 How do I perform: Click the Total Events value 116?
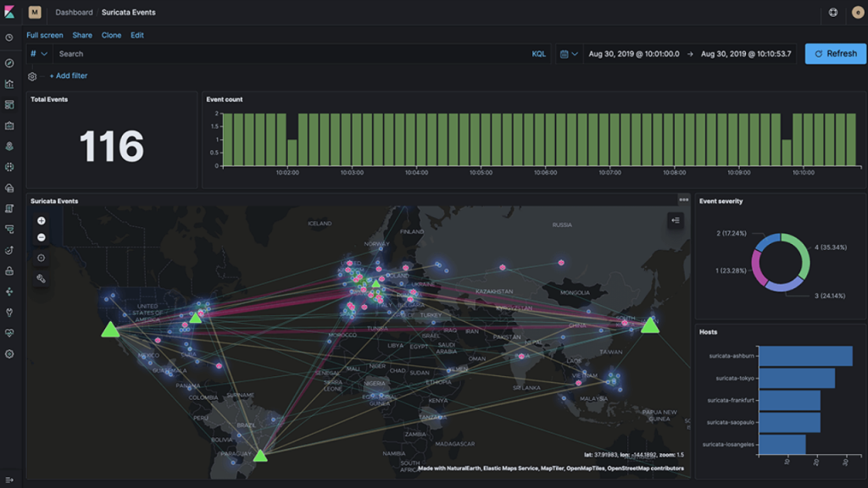click(x=111, y=147)
